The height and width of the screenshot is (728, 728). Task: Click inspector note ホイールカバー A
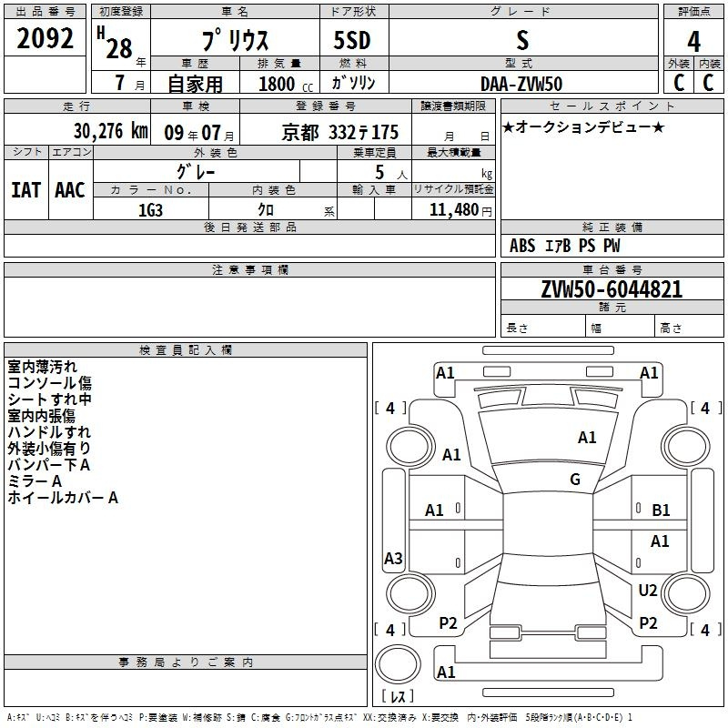[x=63, y=498]
